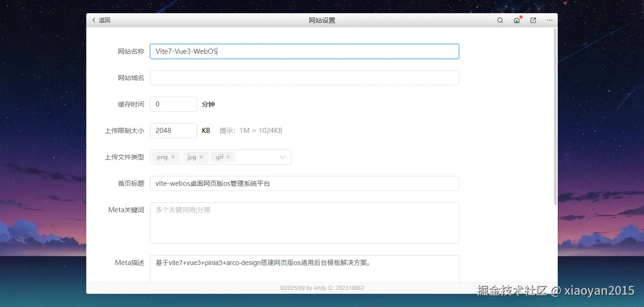The image size is (644, 307).
Task: Focus the 首页标题 input field
Action: pos(304,183)
